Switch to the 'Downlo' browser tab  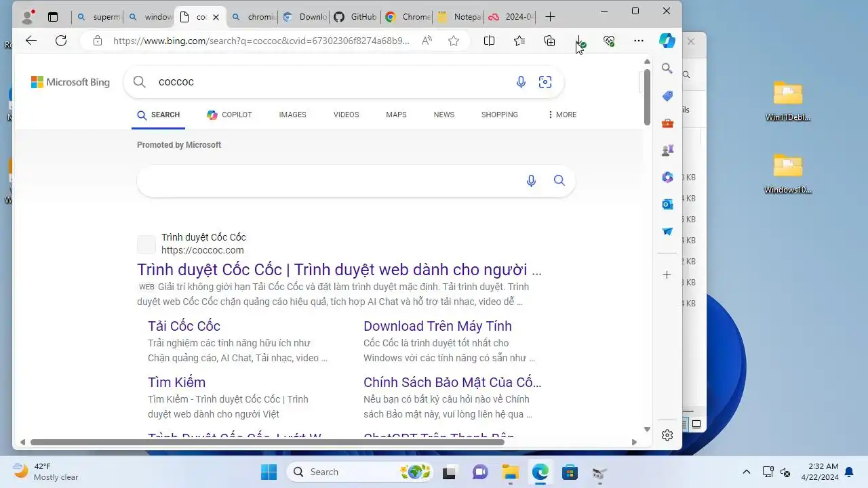click(x=304, y=17)
